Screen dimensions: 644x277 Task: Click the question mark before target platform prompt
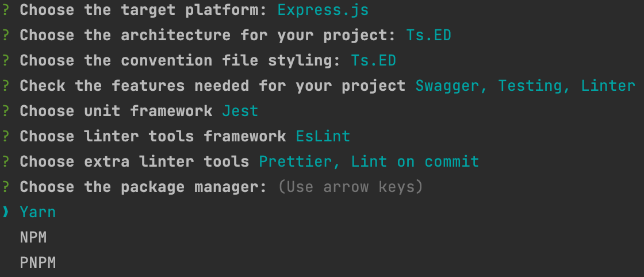tap(5, 10)
